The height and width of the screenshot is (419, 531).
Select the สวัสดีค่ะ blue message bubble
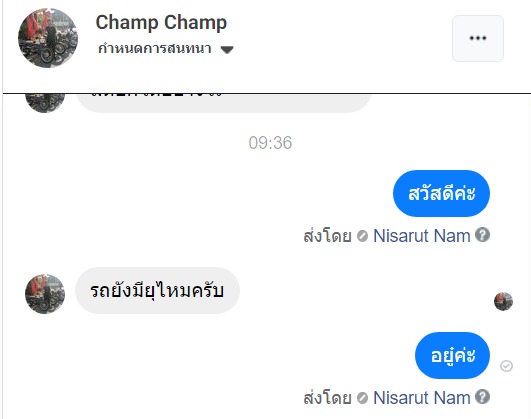441,193
